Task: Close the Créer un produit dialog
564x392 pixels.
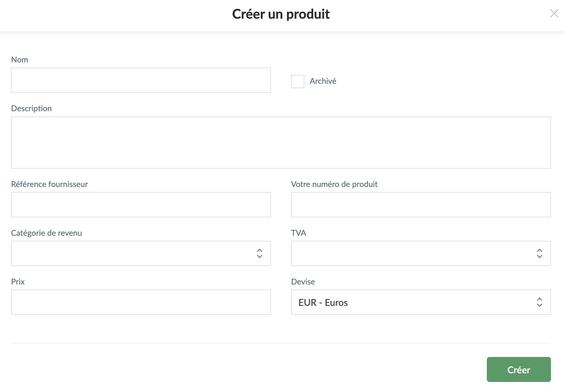Action: [554, 14]
